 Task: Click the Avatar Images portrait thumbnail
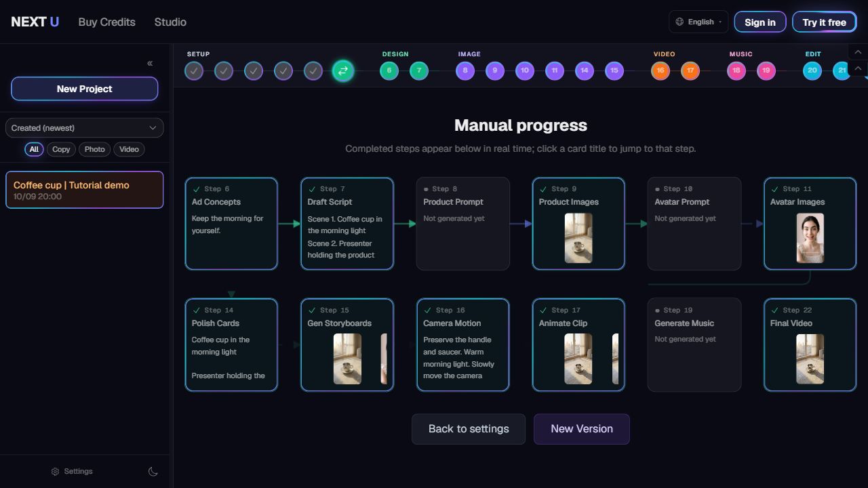810,238
